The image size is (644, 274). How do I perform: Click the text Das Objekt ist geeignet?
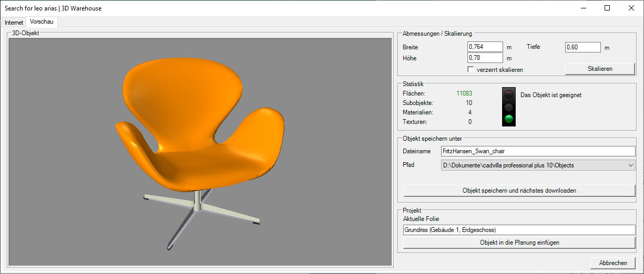tap(551, 95)
